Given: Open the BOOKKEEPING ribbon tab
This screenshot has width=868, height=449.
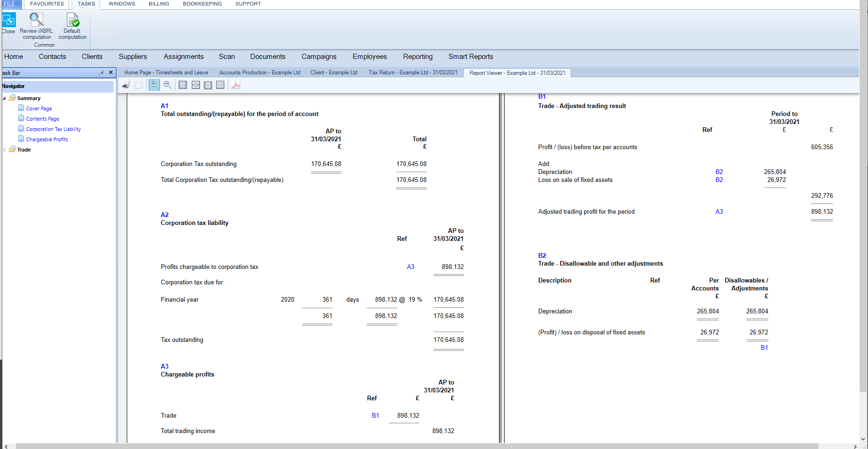Looking at the screenshot, I should 203,4.
